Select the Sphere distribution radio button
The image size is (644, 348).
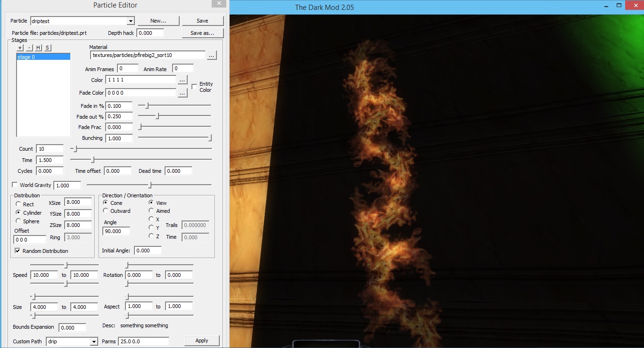18,221
